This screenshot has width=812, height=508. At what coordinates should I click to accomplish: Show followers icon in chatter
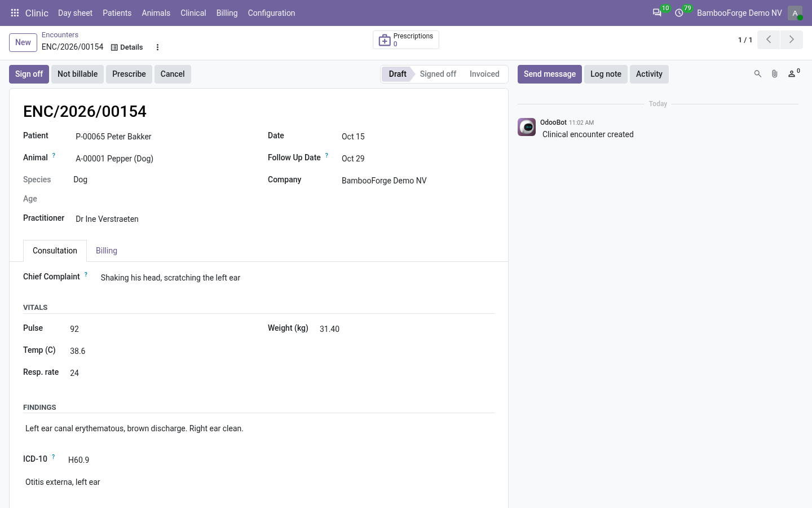793,73
